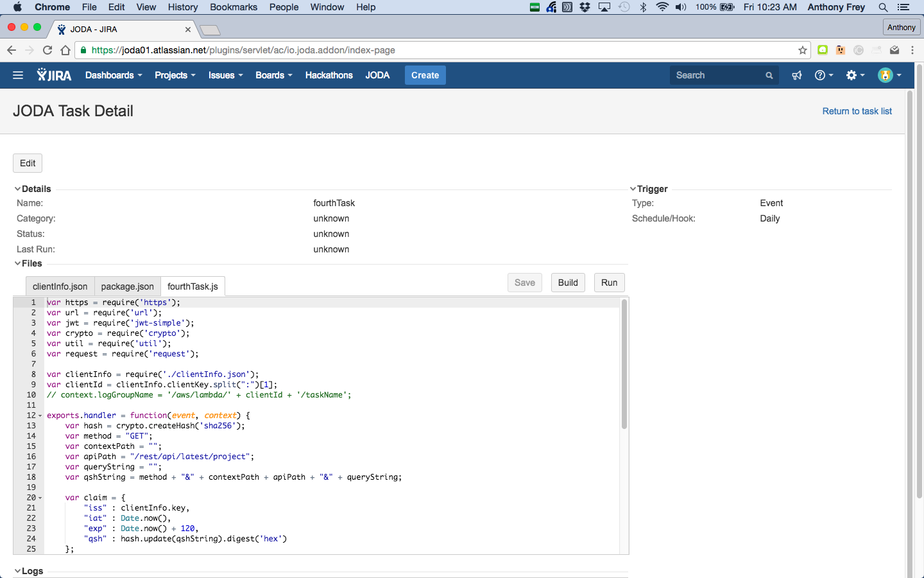Open the Chrome View menu
This screenshot has height=578, width=924.
146,7
